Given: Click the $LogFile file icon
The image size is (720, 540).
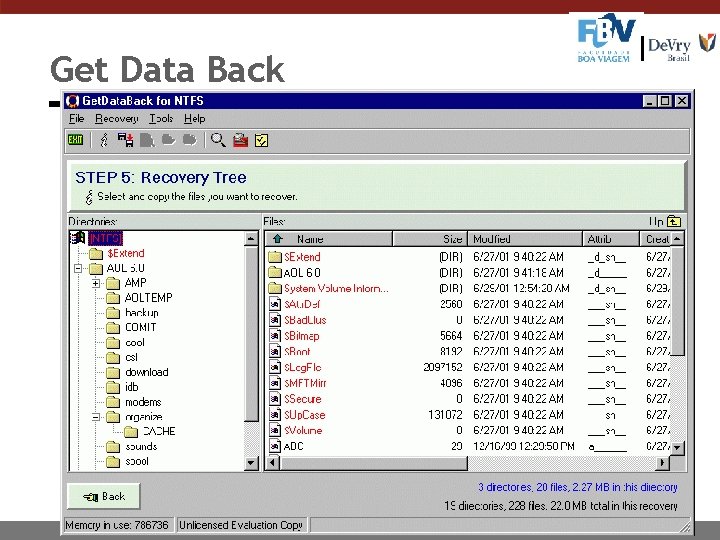Looking at the screenshot, I should [275, 367].
